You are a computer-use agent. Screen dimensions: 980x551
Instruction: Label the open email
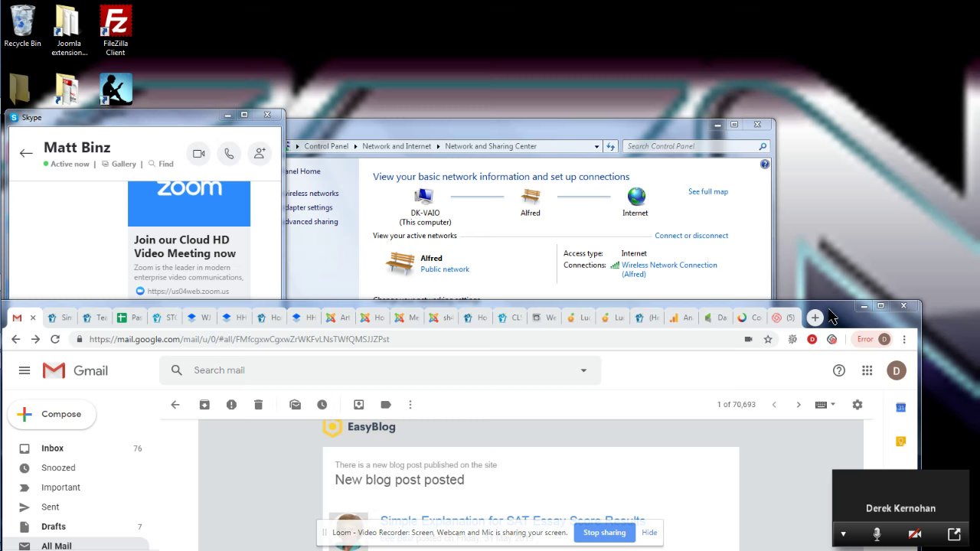point(385,405)
